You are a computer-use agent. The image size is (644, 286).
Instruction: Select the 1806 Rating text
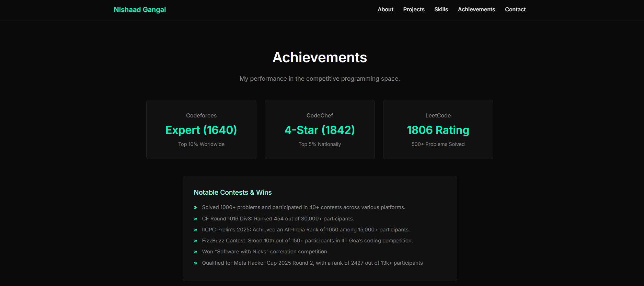coord(438,130)
